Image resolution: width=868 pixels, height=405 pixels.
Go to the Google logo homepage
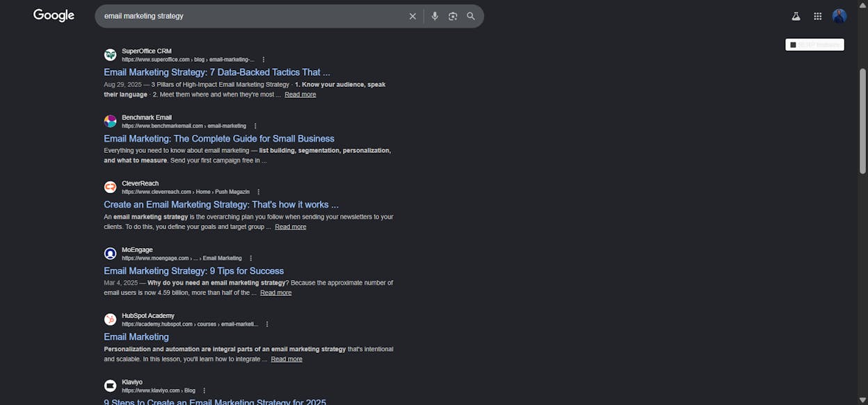54,15
